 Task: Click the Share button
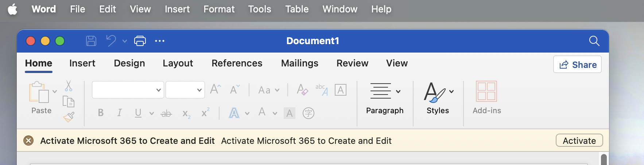577,65
